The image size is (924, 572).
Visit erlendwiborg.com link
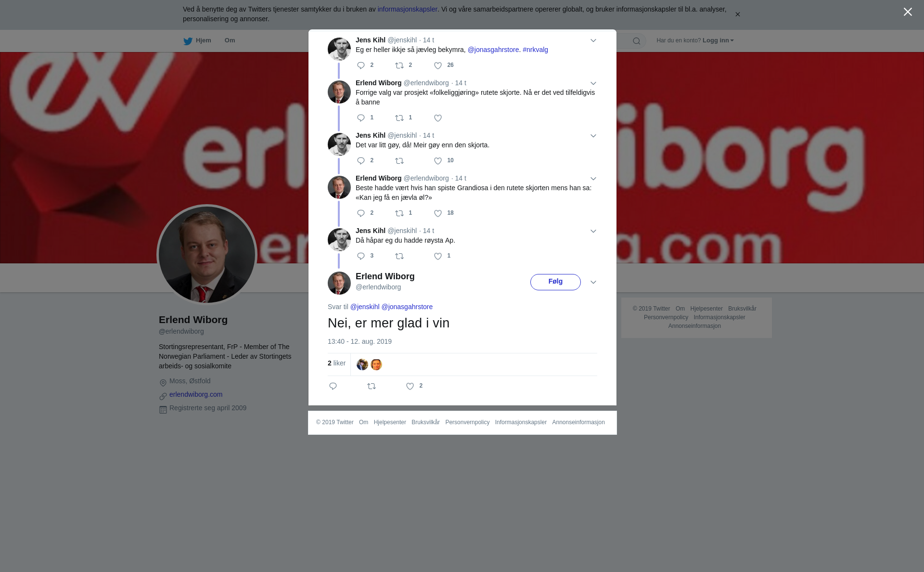[x=196, y=394]
